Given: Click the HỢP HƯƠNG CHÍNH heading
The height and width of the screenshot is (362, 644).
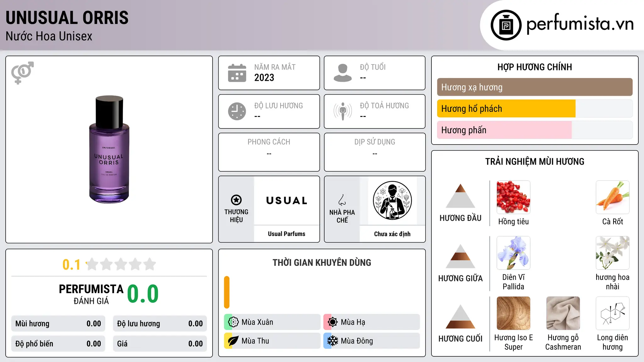Looking at the screenshot, I should coord(535,67).
